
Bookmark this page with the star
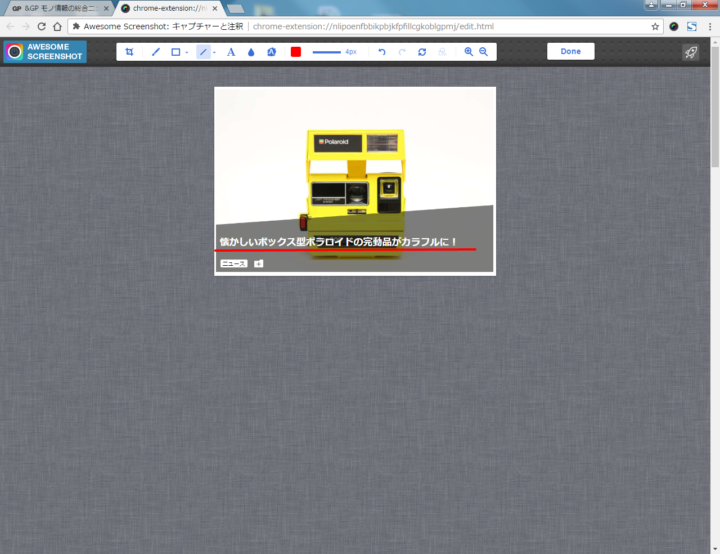pos(655,27)
